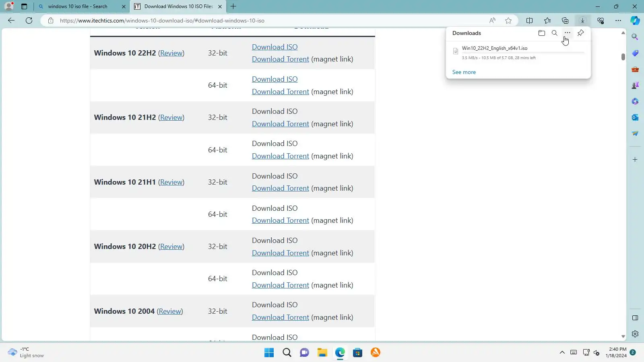Open Edge Settings and more menu
644x362 pixels.
(x=618, y=21)
